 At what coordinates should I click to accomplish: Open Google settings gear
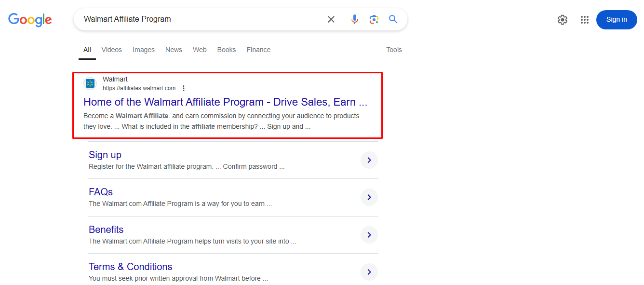563,20
